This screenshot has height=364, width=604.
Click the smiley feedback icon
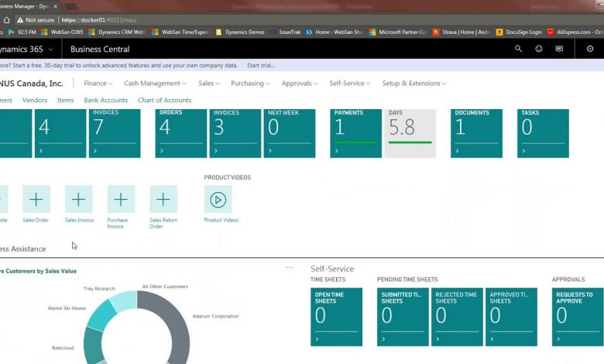tap(539, 49)
